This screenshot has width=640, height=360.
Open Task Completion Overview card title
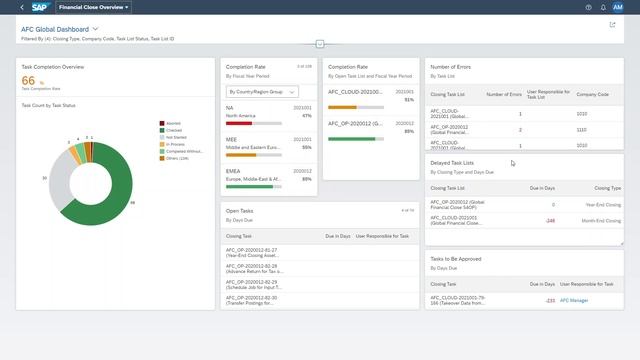point(53,67)
